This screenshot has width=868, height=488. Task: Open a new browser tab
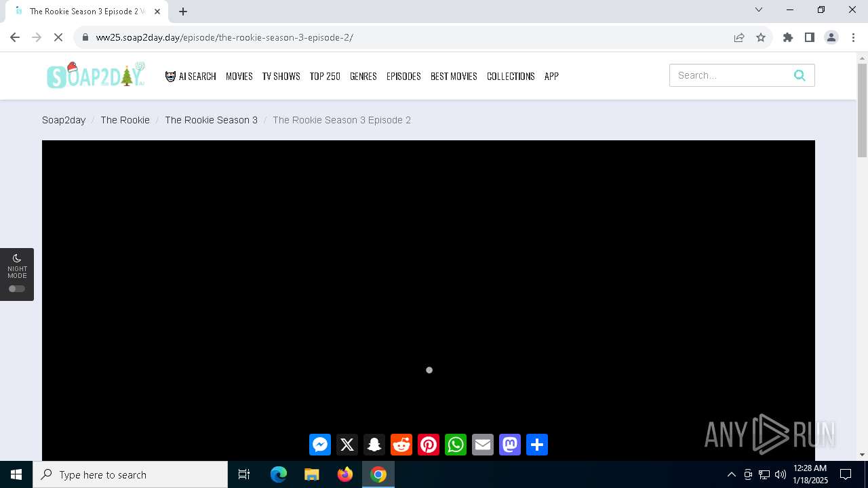[x=183, y=12]
